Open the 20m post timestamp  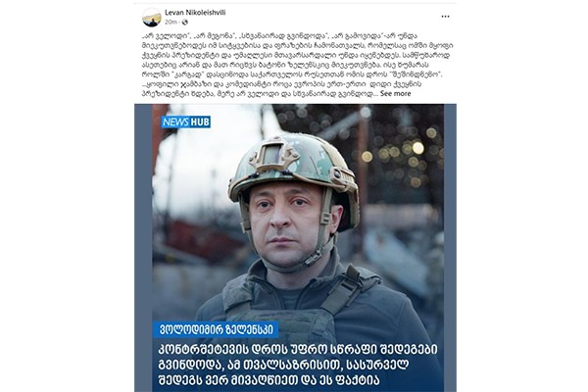171,23
